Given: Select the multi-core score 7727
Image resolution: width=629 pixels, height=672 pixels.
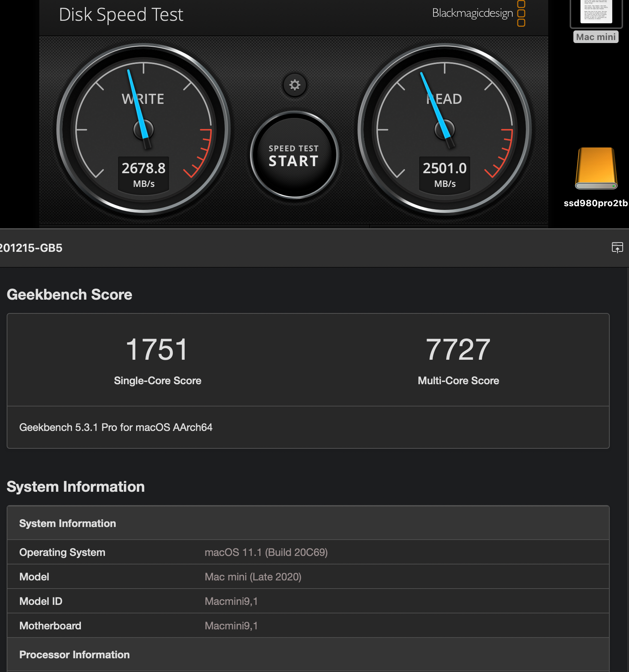Looking at the screenshot, I should 458,349.
